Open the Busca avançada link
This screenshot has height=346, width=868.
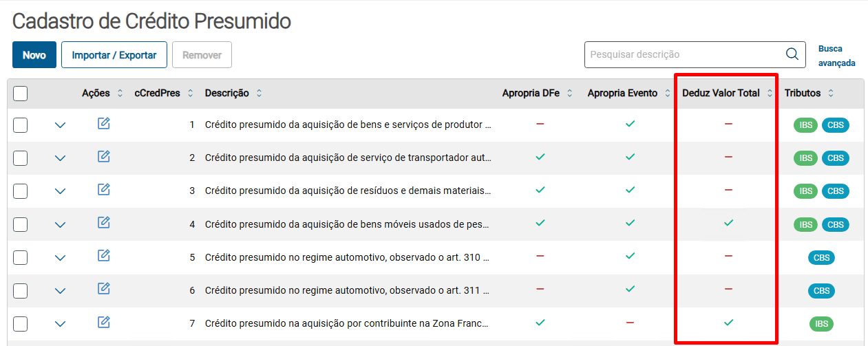click(836, 56)
